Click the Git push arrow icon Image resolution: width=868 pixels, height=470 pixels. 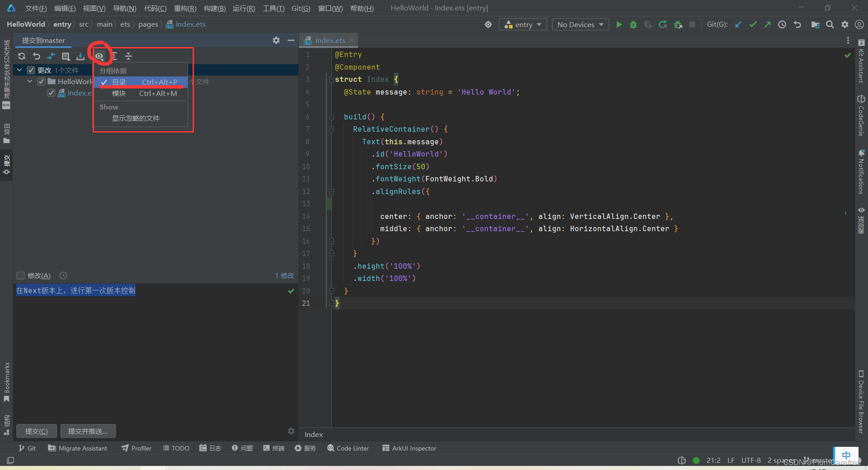click(x=768, y=24)
